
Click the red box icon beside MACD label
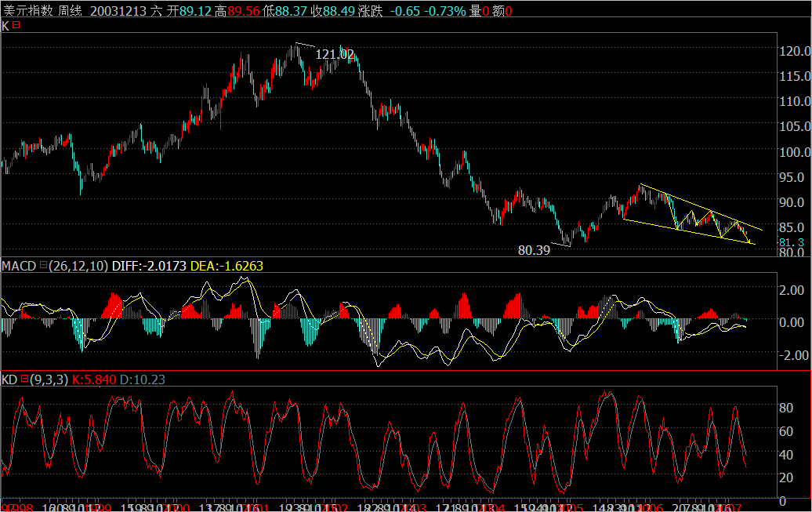click(x=44, y=265)
